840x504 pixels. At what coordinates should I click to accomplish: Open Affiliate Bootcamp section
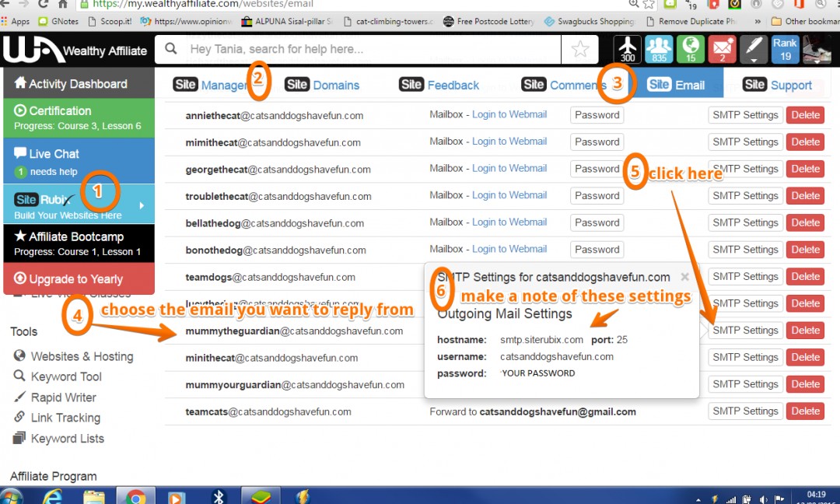pos(79,243)
